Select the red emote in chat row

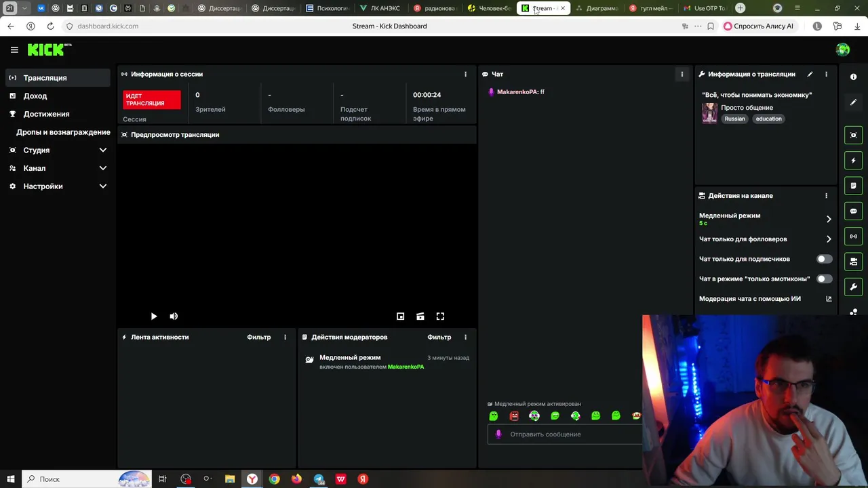(514, 416)
